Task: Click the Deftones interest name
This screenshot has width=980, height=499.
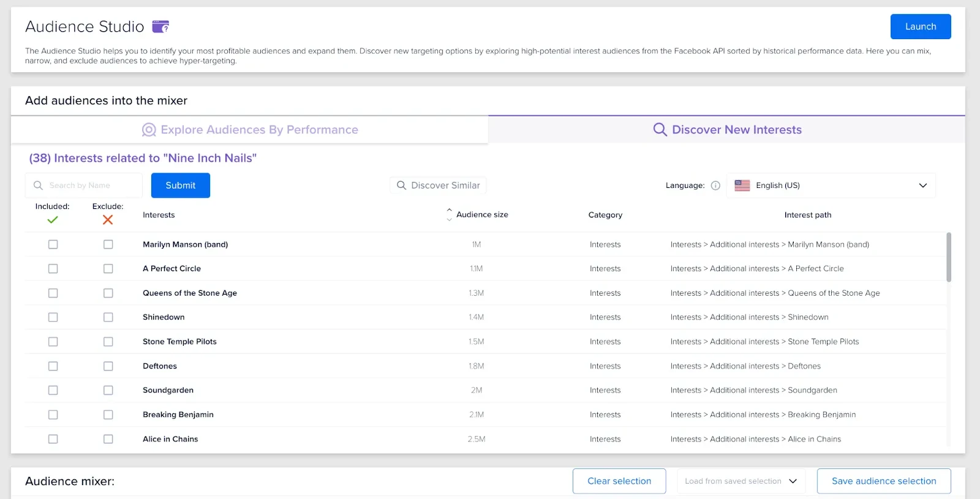Action: 160,366
